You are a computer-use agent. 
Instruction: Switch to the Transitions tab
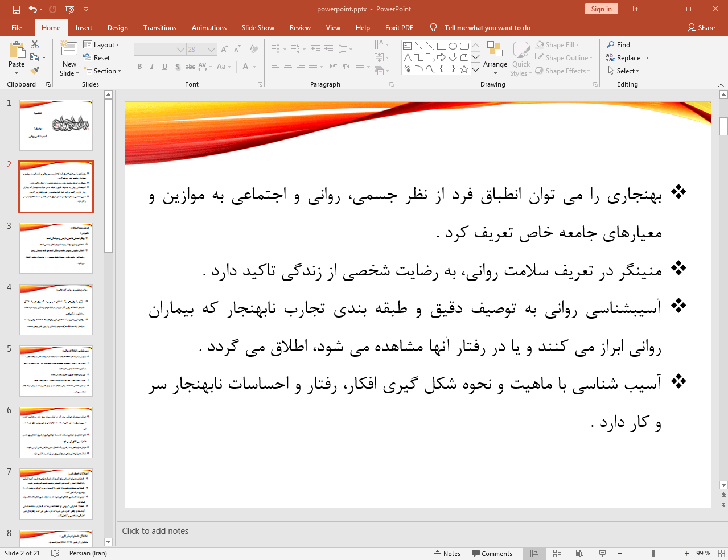point(160,28)
